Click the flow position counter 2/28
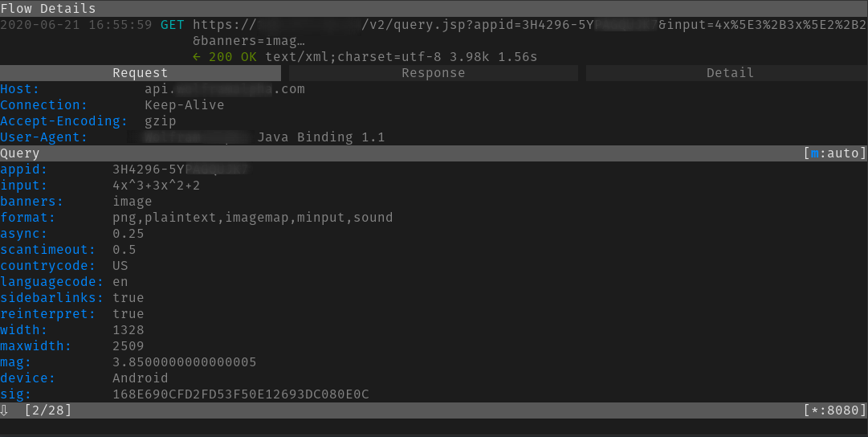The height and width of the screenshot is (437, 868). pos(48,410)
